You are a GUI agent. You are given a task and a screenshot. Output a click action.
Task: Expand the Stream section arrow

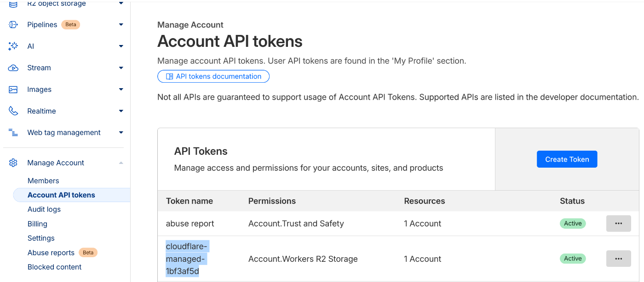121,68
